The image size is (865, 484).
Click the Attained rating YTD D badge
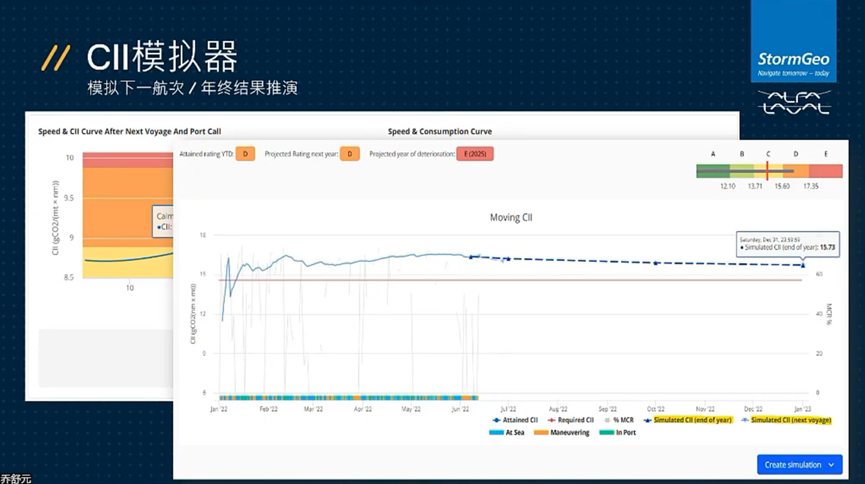click(x=245, y=154)
